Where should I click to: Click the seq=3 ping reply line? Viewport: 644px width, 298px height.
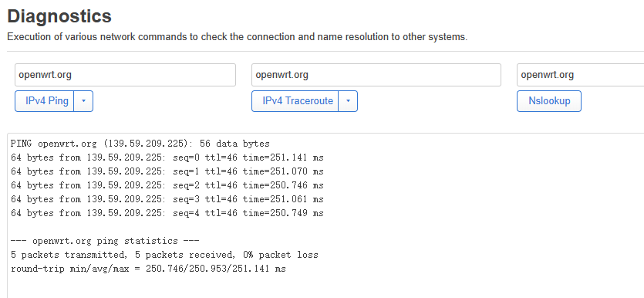tap(167, 199)
